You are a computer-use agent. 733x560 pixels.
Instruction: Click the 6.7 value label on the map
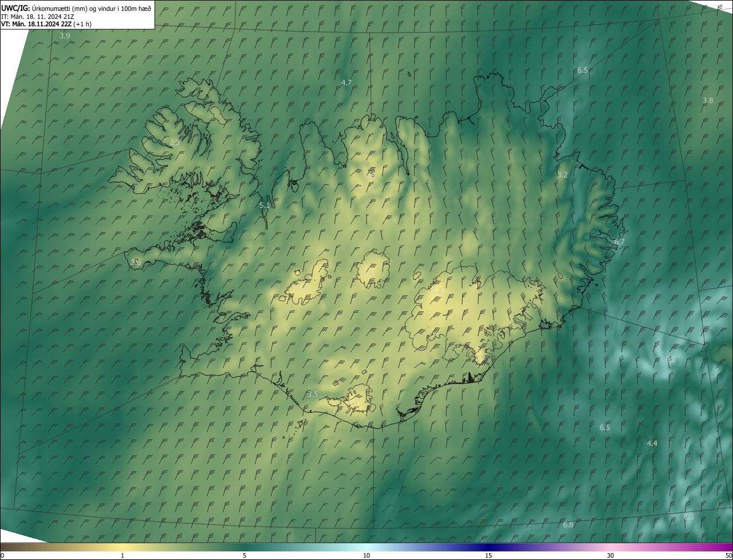[x=620, y=242]
